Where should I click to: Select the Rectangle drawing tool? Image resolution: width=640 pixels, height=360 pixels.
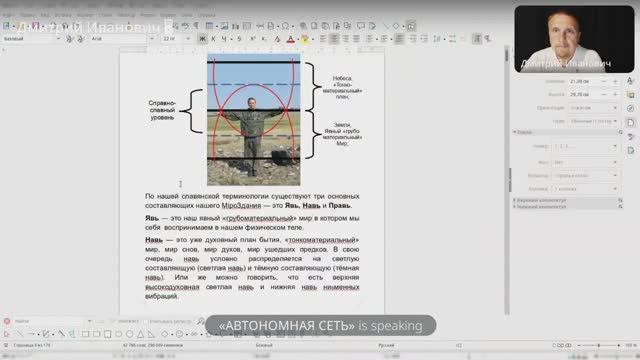[85, 334]
